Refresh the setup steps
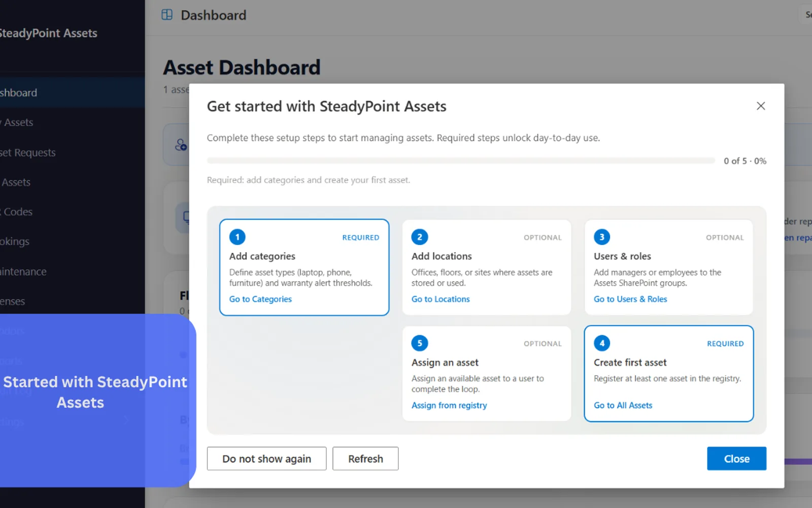Viewport: 812px width, 508px height. point(365,459)
